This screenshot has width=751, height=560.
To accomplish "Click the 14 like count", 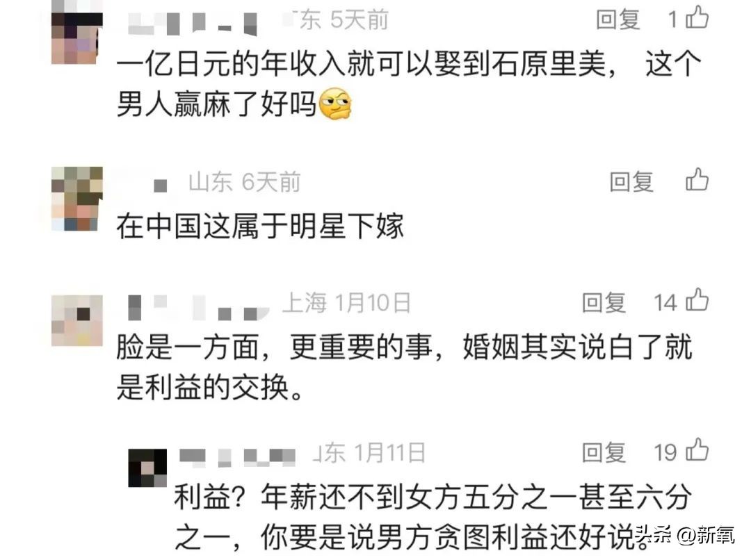I will 665,302.
